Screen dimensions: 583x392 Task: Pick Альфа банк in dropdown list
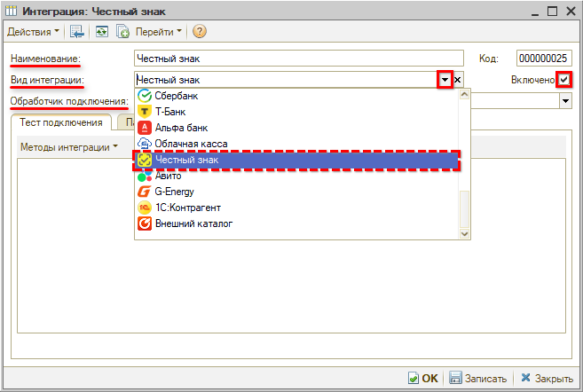pyautogui.click(x=178, y=128)
